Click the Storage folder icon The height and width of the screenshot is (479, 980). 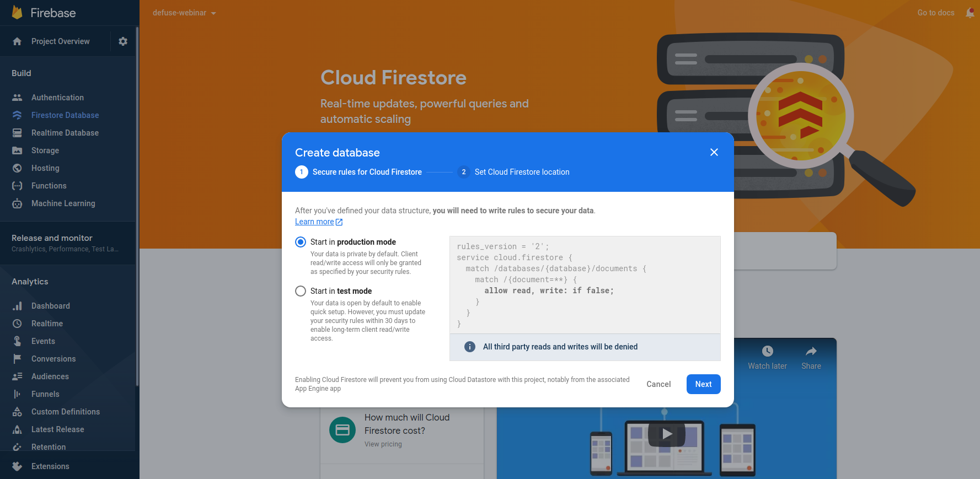click(17, 150)
